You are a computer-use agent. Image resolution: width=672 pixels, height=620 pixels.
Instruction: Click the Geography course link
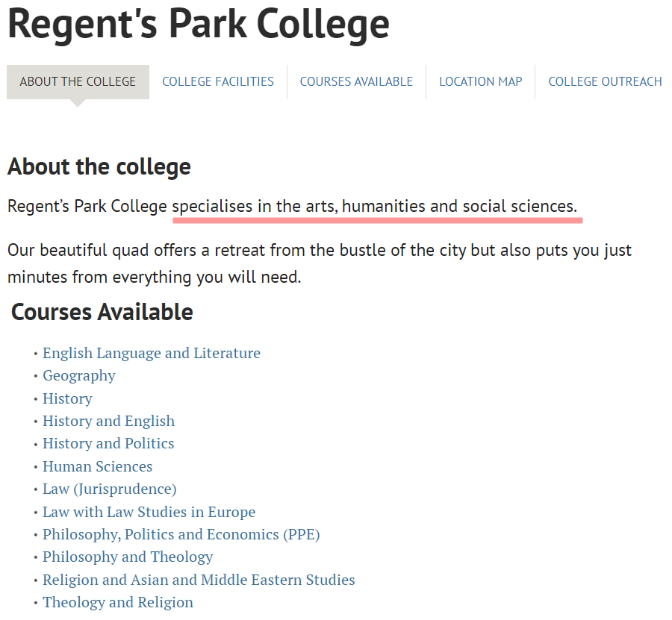point(79,376)
